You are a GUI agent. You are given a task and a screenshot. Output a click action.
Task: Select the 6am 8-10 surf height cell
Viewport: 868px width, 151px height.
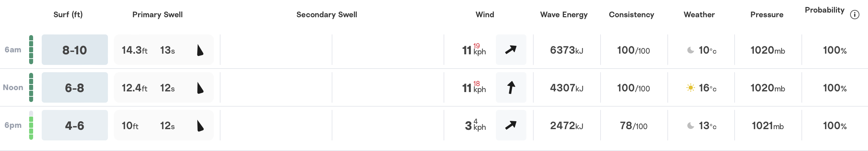pos(75,50)
